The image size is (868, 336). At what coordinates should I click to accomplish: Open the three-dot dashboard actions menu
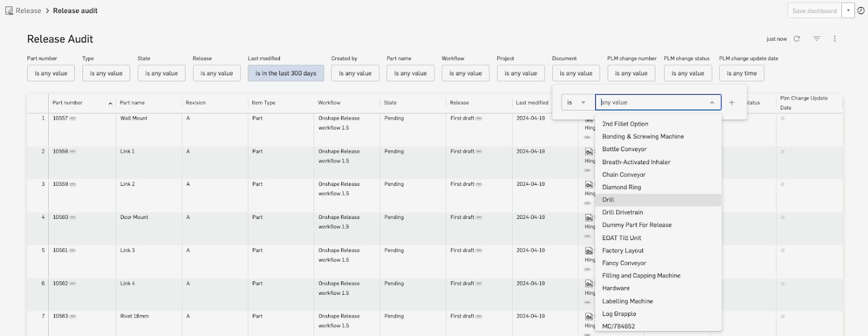tap(834, 39)
